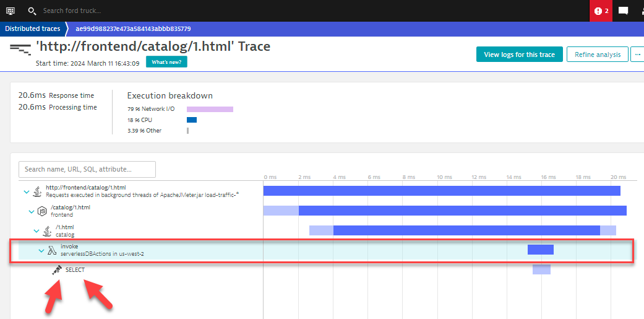
Task: Collapse the /catalog/1.html frontend node
Action: pos(32,211)
